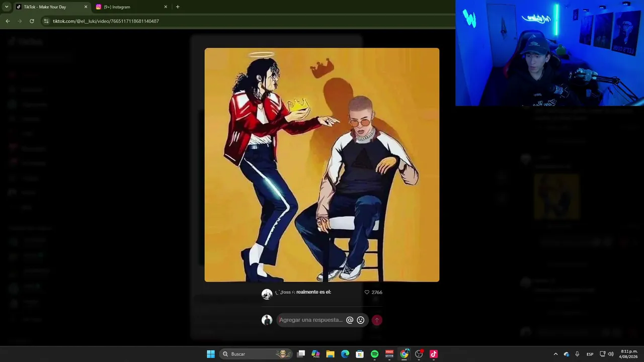Open the clock and date 8:11 p.m.
The height and width of the screenshot is (362, 644).
click(x=629, y=354)
